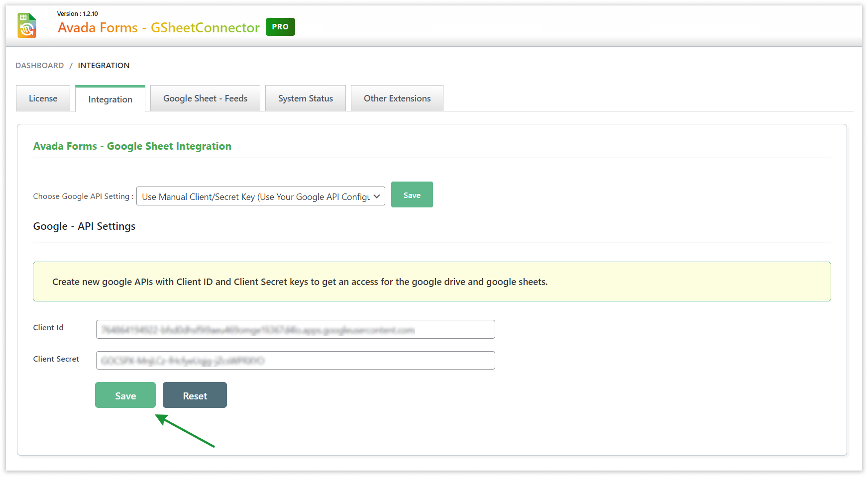Select the System Status tab
This screenshot has height=477, width=868.
305,98
